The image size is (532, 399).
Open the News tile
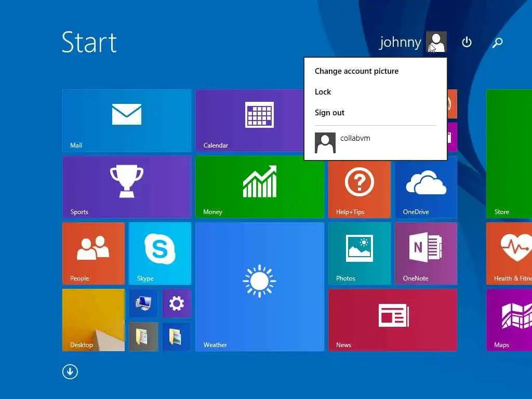pyautogui.click(x=393, y=320)
